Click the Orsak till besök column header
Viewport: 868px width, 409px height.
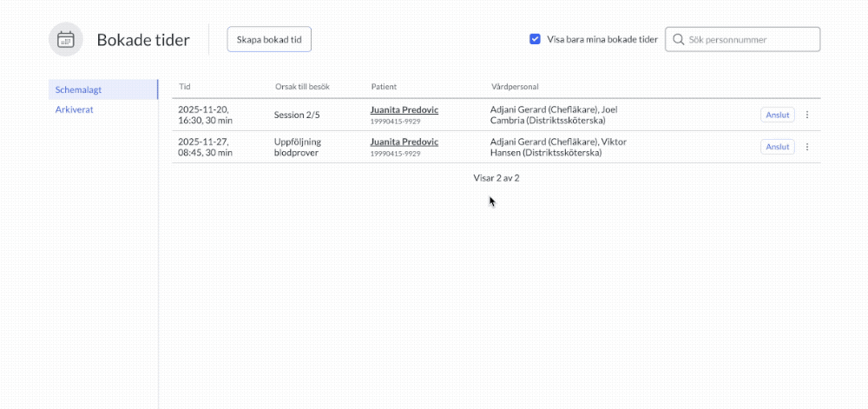[302, 87]
